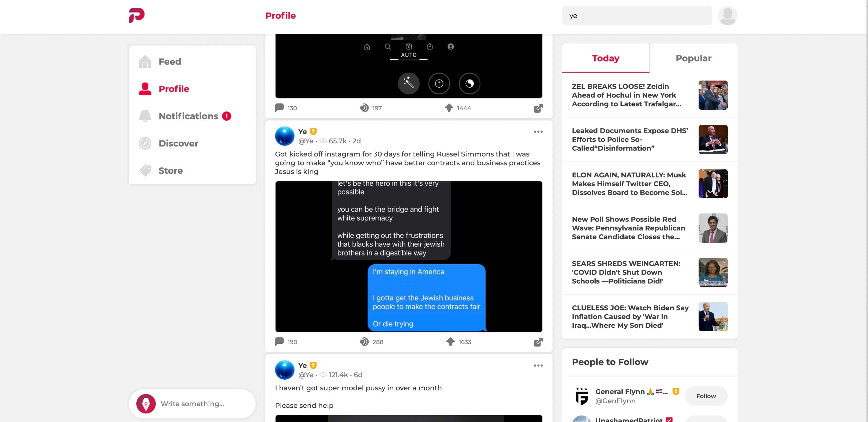
Task: Click the Musk article thumbnail
Action: pos(713,184)
